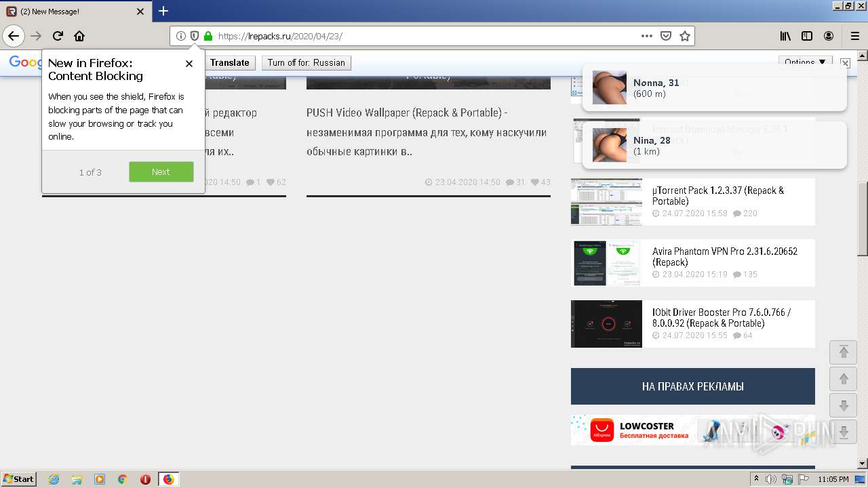Viewport: 868px width, 488px height.
Task: Click the 43 likes heart on PUSH post
Action: pos(541,182)
